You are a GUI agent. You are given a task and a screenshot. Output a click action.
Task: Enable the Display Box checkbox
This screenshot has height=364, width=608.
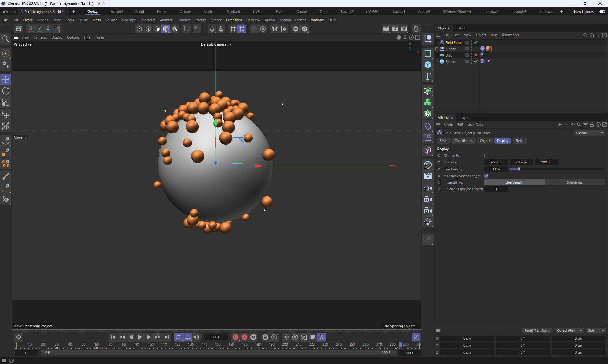pyautogui.click(x=486, y=156)
